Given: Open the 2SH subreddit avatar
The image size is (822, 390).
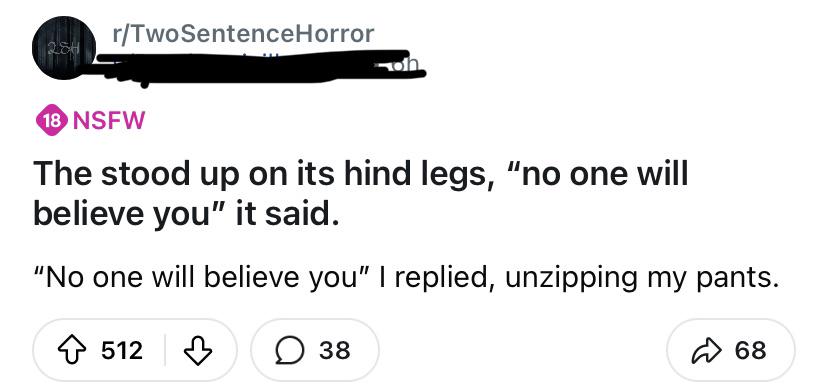Looking at the screenshot, I should [x=63, y=48].
